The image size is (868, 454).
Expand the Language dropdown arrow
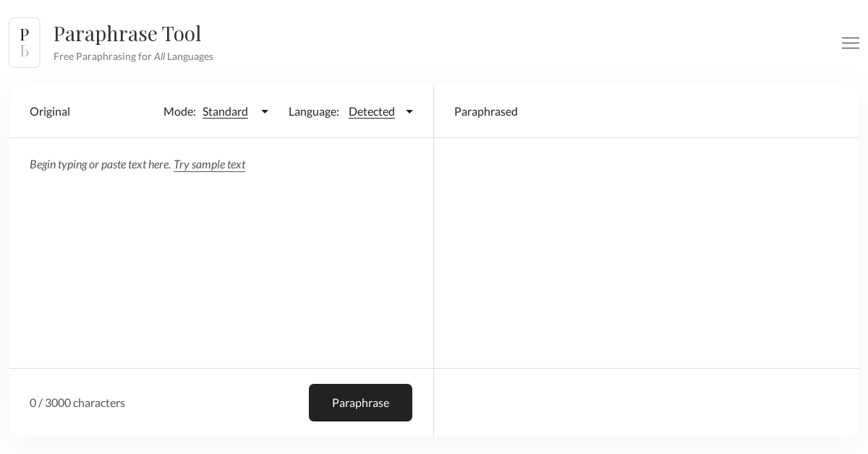pos(409,111)
